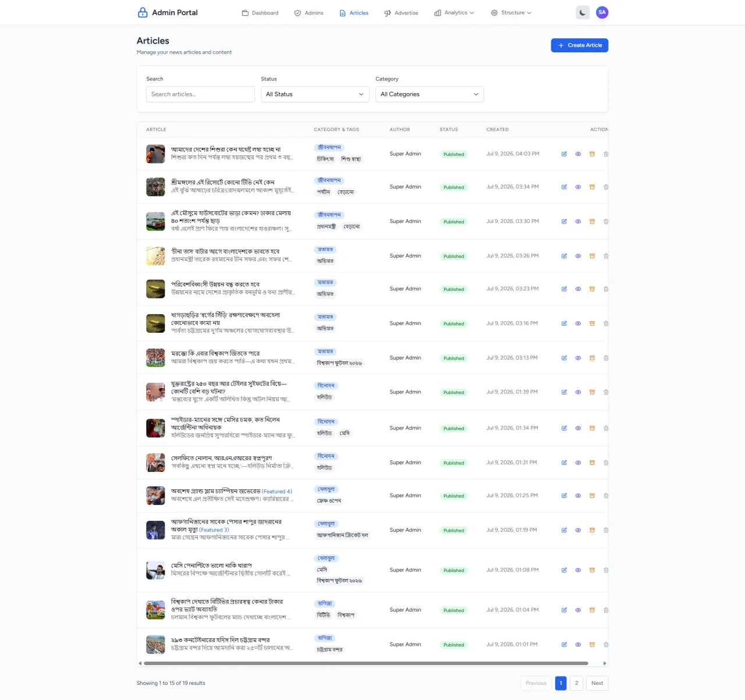
Task: Jump to page 2 of results
Action: [576, 683]
